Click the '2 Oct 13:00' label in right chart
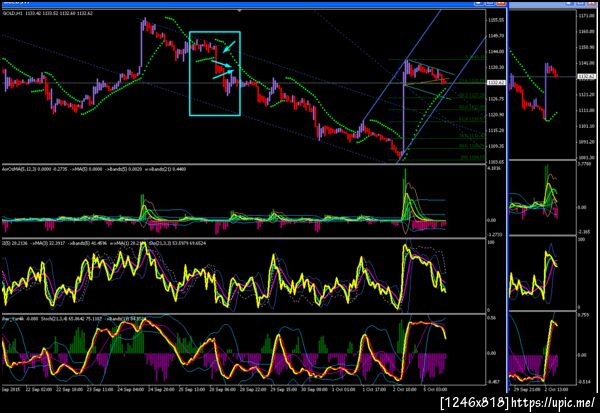The image size is (600, 413). click(x=557, y=389)
